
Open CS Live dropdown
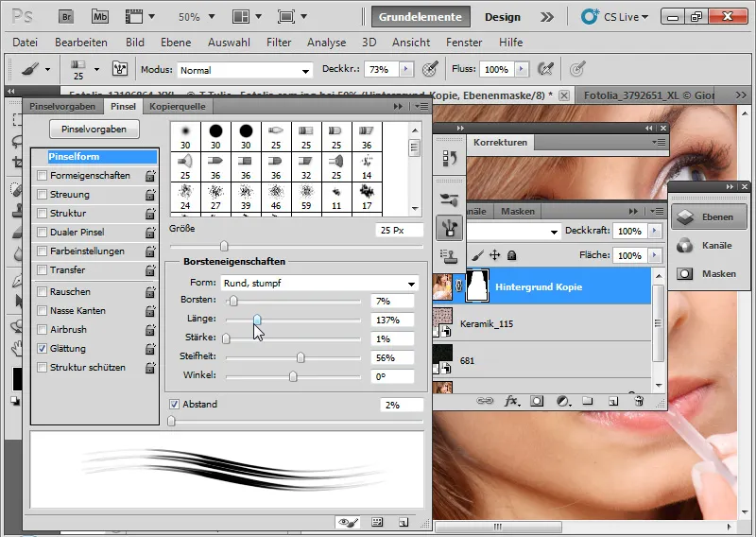614,17
